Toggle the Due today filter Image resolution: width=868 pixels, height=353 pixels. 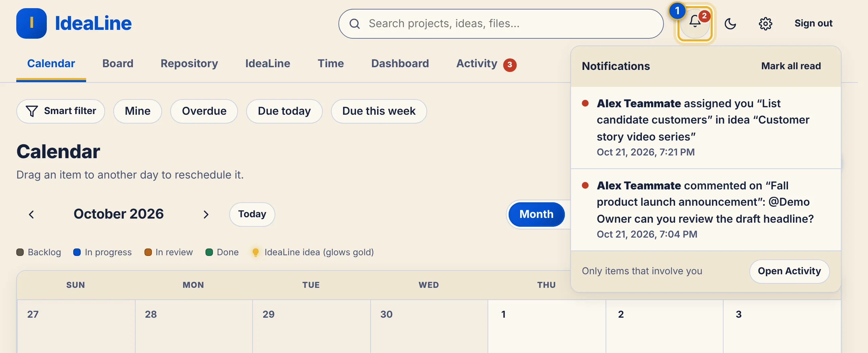tap(284, 111)
